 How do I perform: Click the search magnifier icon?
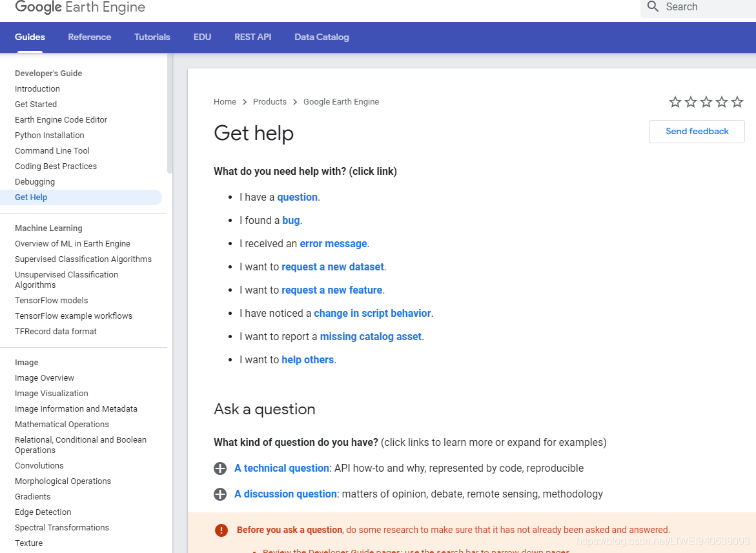click(x=653, y=6)
